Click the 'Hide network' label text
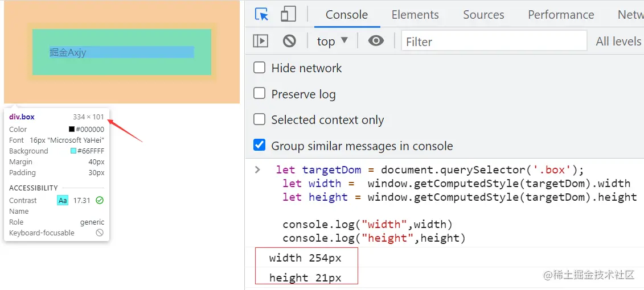 [x=306, y=68]
